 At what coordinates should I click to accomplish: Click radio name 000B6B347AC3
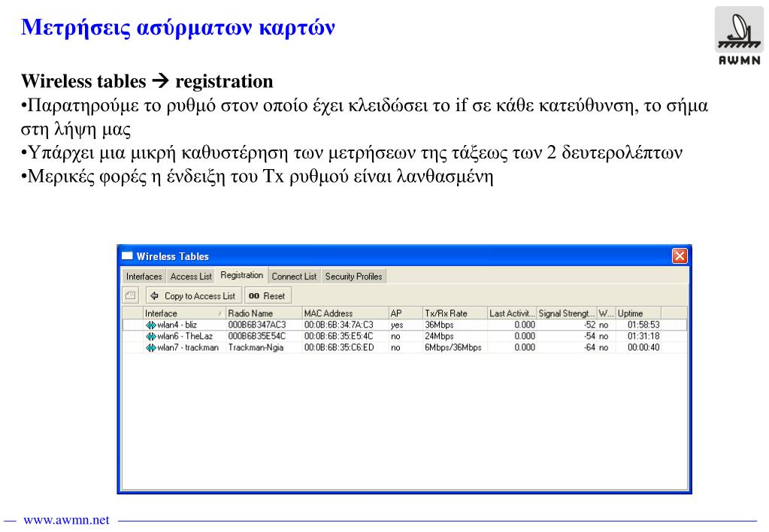click(256, 325)
